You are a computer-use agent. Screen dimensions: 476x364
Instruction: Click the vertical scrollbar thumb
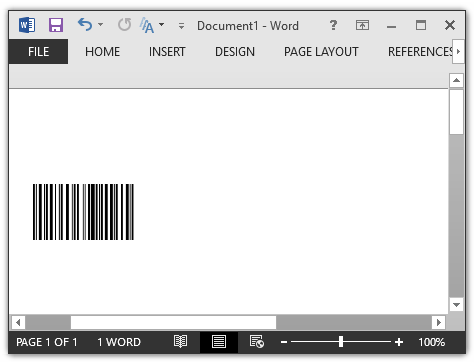point(456,112)
